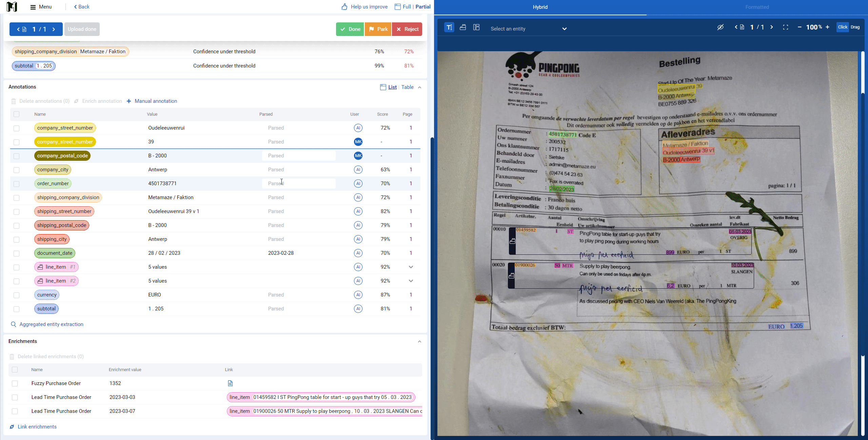Enter fullscreen viewer mode

tap(786, 27)
